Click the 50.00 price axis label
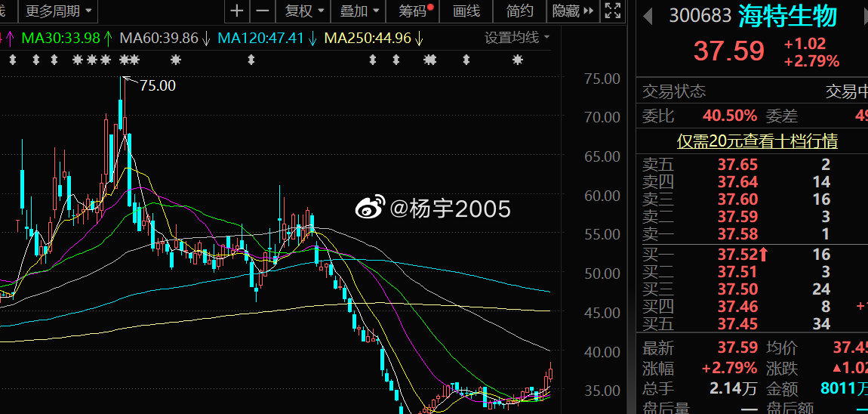Viewport: 868px width, 414px height. pyautogui.click(x=602, y=273)
